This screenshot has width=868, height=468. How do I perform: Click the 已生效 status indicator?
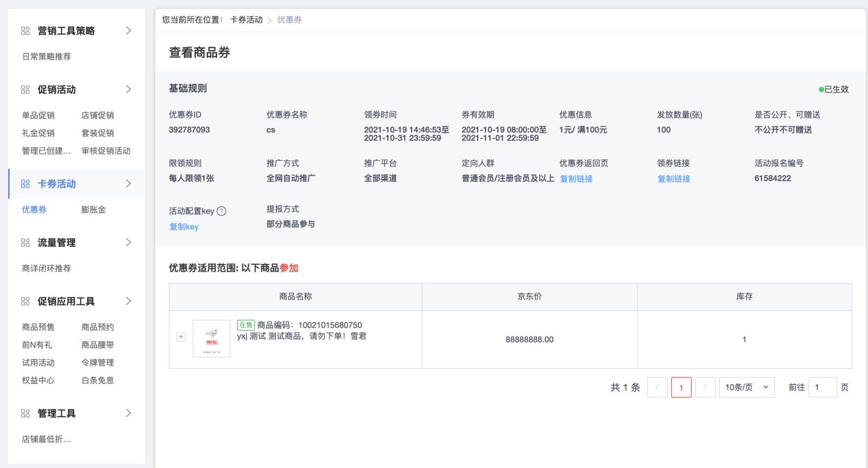point(834,89)
